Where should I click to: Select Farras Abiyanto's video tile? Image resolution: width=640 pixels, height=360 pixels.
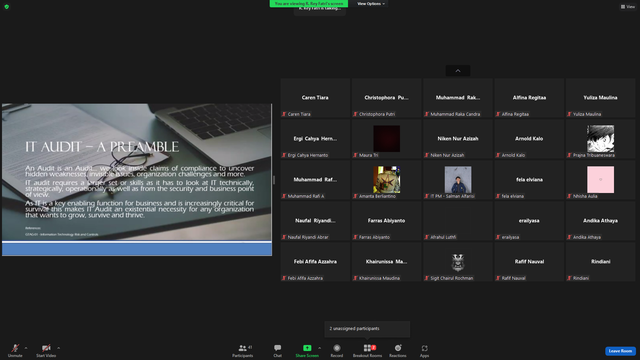(387, 221)
